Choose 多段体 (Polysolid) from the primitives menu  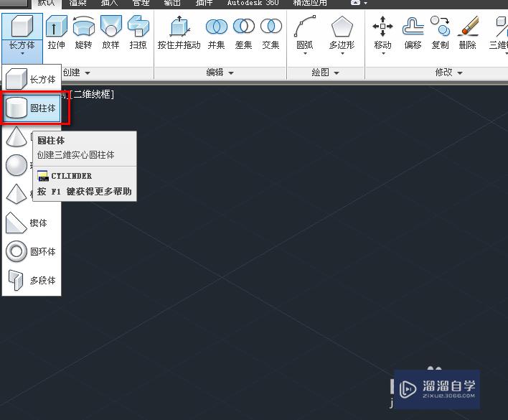(x=32, y=280)
